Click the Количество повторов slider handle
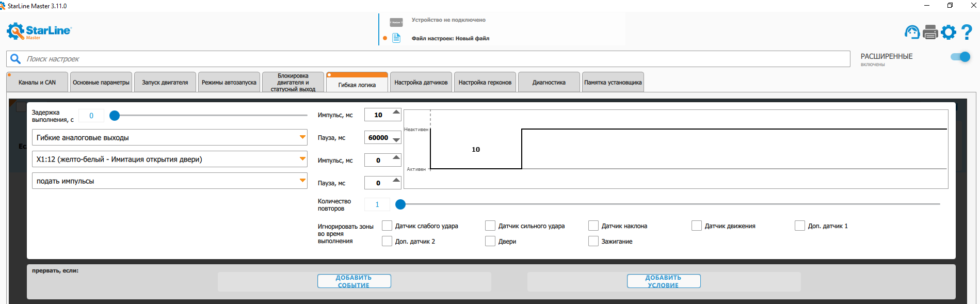 point(400,204)
